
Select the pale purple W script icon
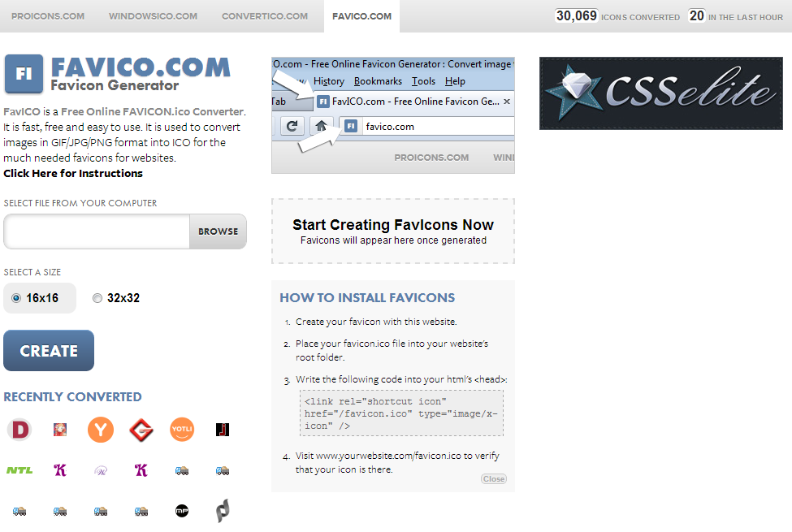tap(101, 471)
